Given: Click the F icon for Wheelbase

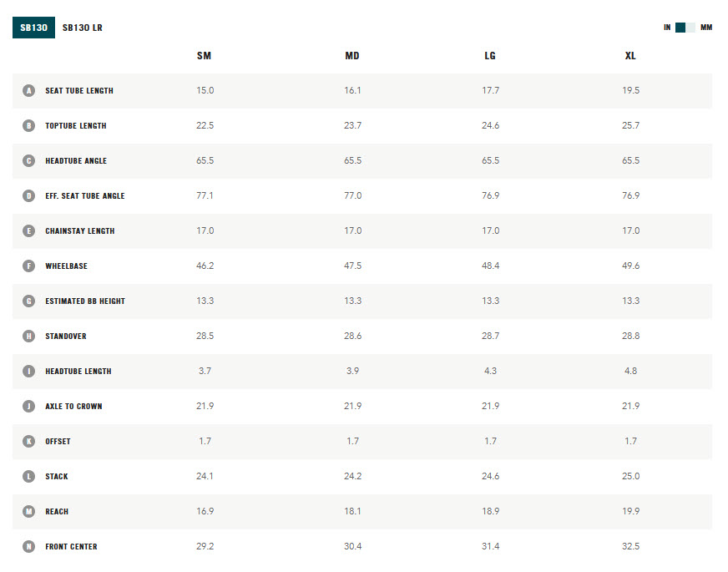Looking at the screenshot, I should pyautogui.click(x=28, y=266).
